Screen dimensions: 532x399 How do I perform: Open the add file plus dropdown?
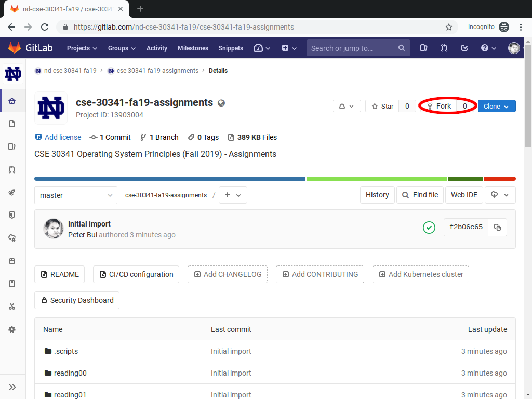click(233, 195)
